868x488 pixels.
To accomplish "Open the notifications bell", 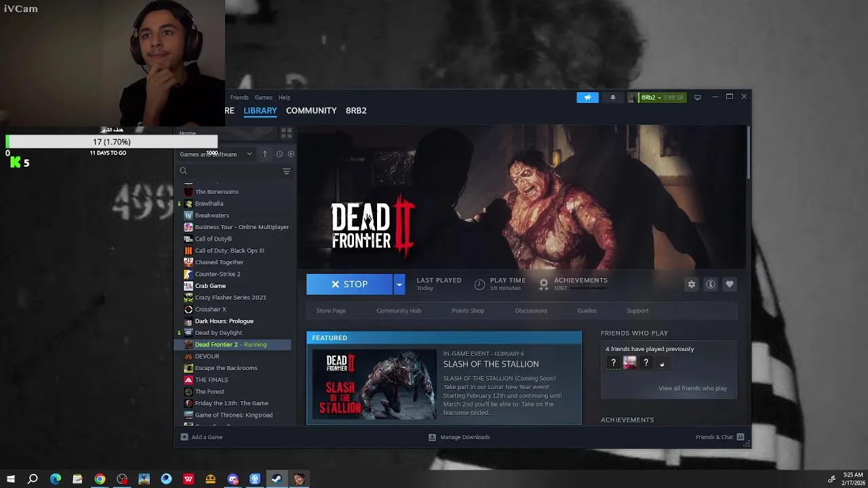I will pyautogui.click(x=613, y=98).
